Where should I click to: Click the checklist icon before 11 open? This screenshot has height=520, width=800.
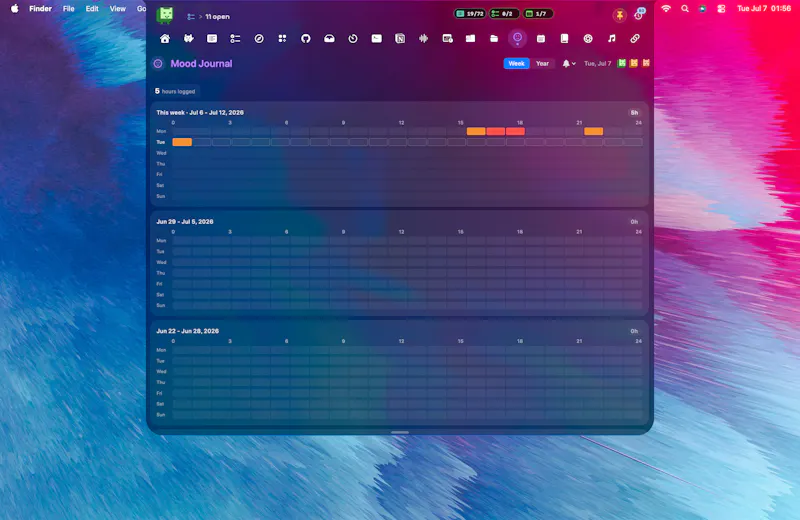191,16
